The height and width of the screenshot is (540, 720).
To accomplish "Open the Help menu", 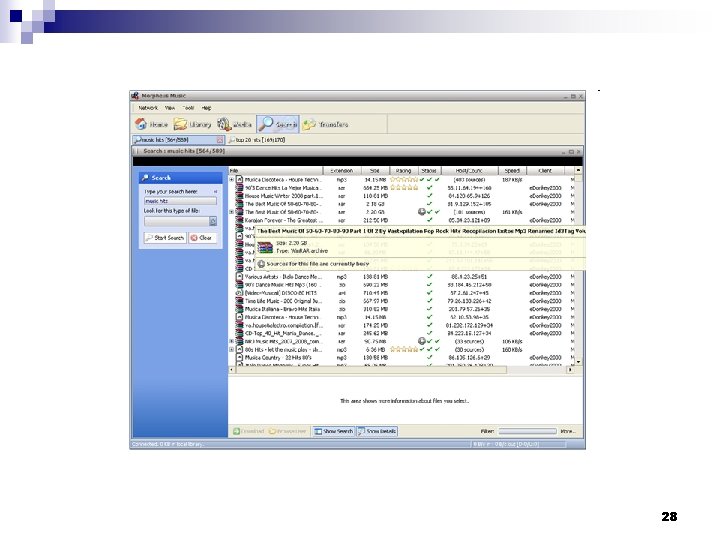I will [x=207, y=108].
